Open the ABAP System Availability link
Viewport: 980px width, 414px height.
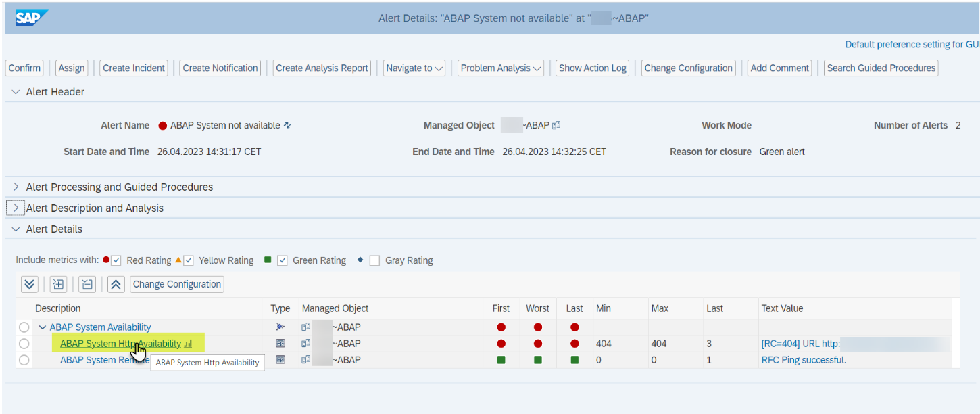[100, 327]
